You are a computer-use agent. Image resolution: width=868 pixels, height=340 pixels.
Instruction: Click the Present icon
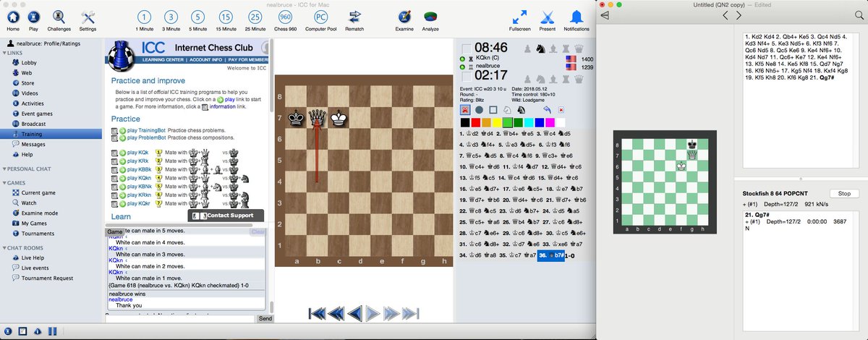point(548,17)
